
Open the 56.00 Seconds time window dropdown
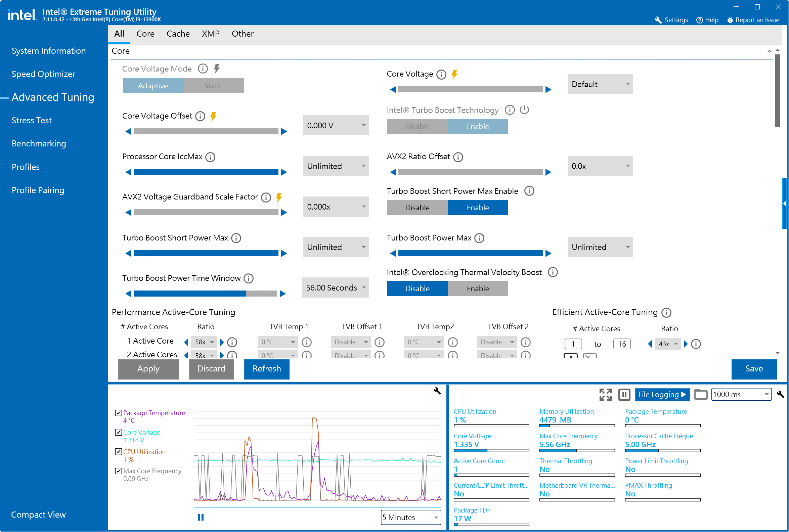[335, 288]
